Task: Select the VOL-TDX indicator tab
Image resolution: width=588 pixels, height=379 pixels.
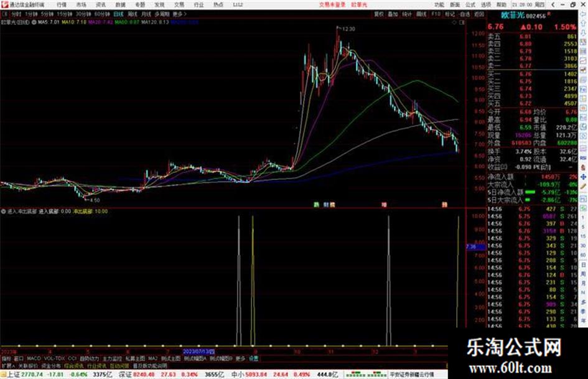Action: click(54, 358)
